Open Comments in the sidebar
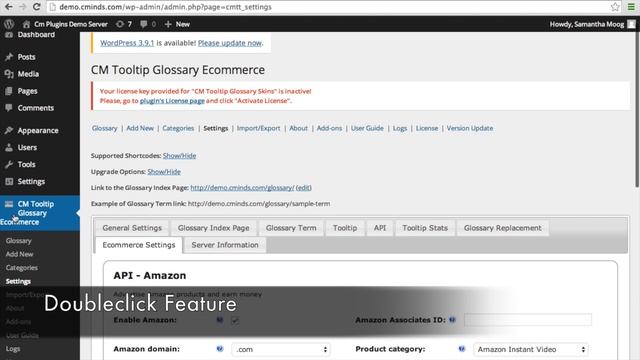Image resolution: width=640 pixels, height=360 pixels. coord(35,108)
